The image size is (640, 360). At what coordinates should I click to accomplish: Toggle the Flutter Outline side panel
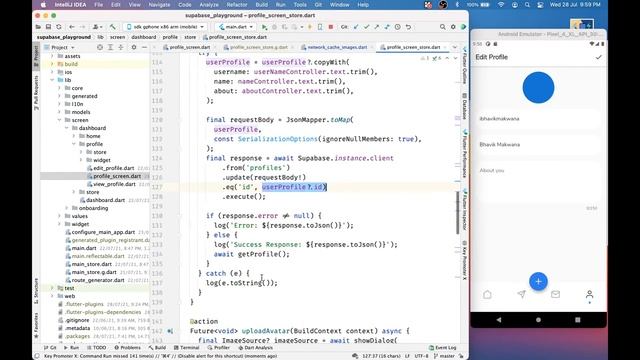pos(464,64)
